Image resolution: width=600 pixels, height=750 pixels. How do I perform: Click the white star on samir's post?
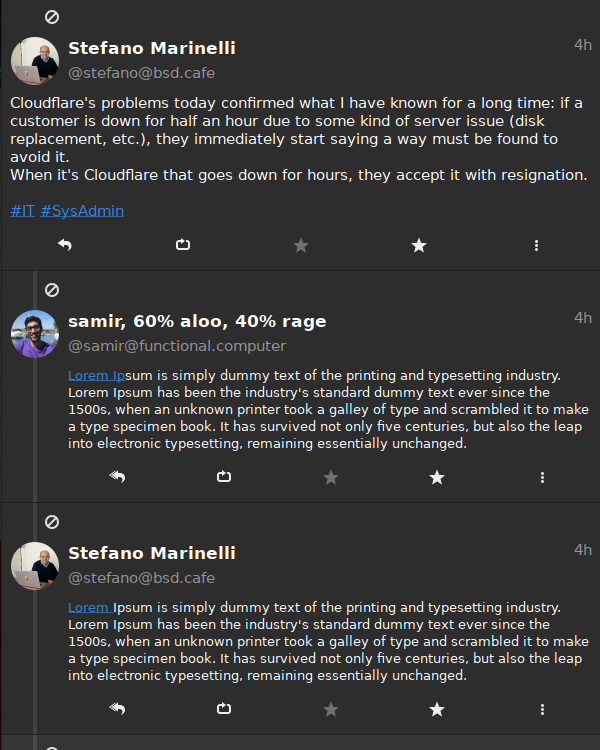click(437, 478)
